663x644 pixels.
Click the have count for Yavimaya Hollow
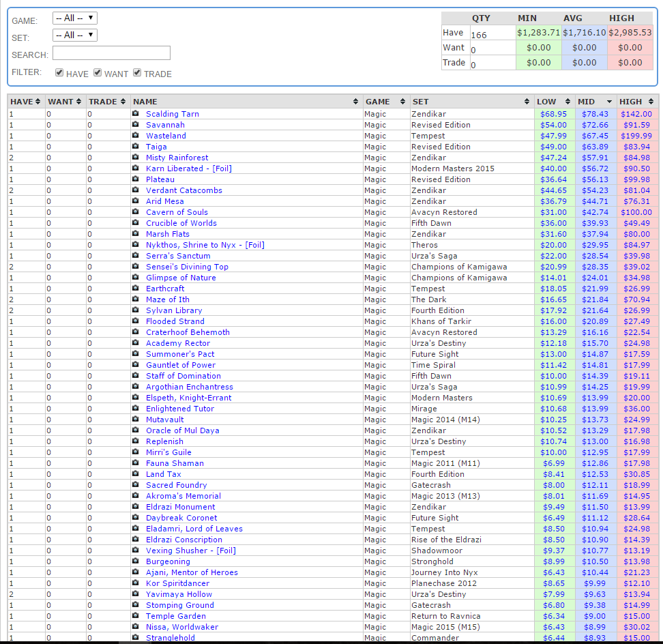click(x=12, y=594)
